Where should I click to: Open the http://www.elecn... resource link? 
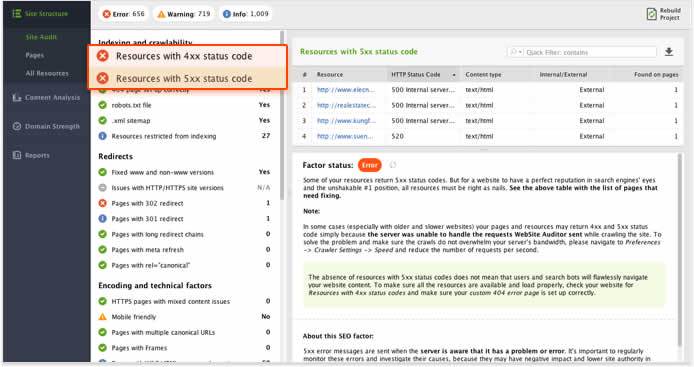click(x=346, y=90)
